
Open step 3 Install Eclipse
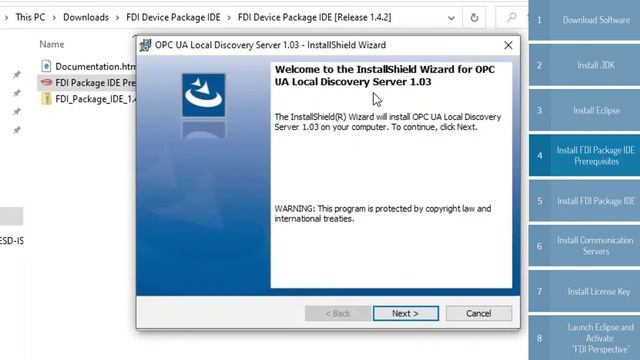[584, 110]
